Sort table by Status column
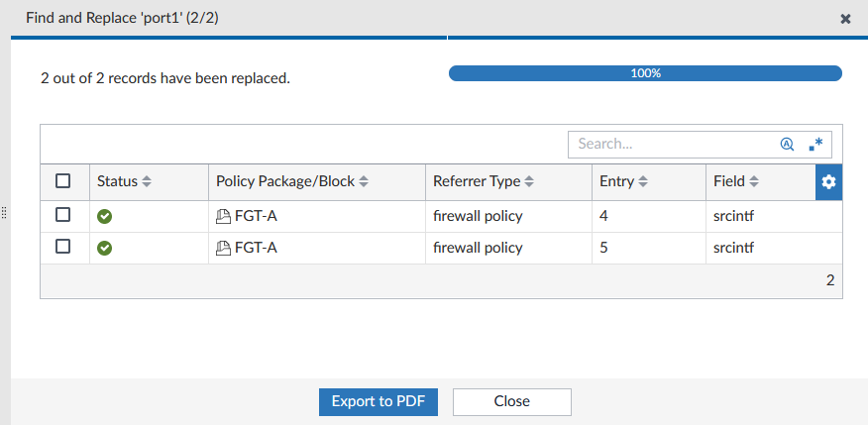Viewport: 868px width, 425px height. [x=124, y=182]
